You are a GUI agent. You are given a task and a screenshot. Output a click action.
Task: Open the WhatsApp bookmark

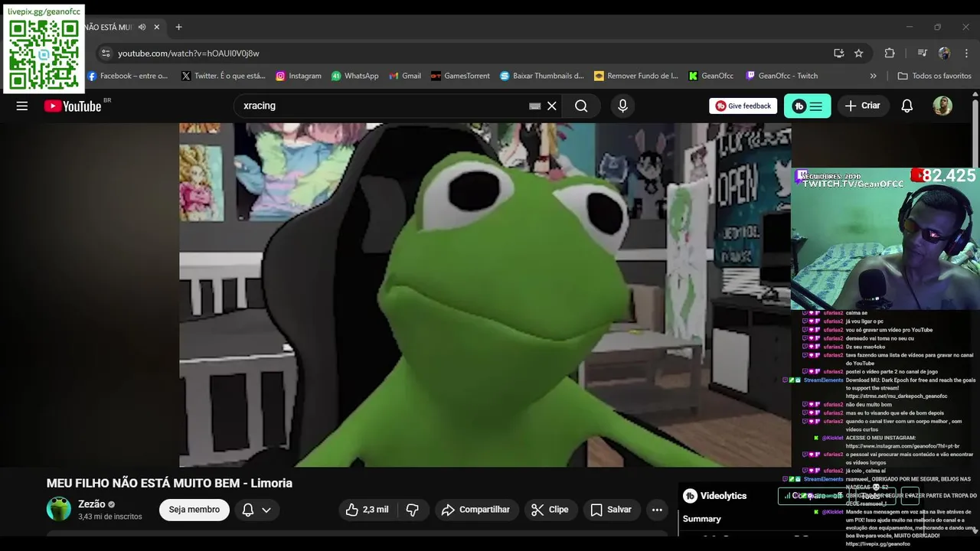tap(355, 76)
